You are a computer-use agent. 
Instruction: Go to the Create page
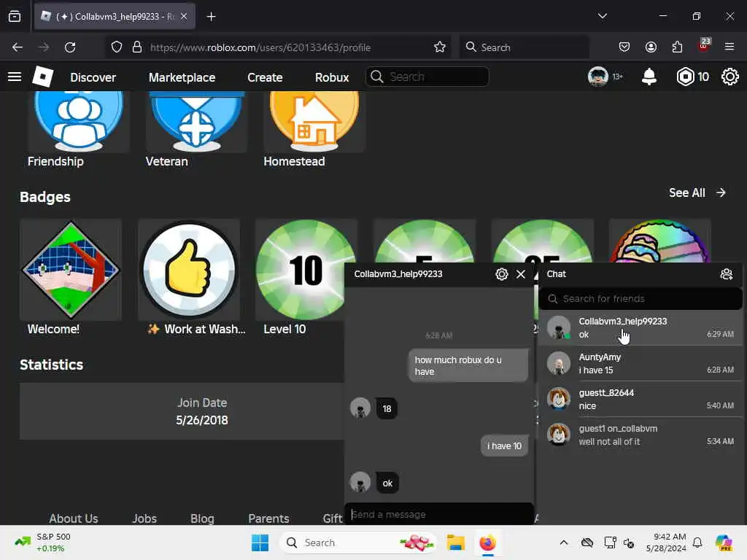click(x=265, y=77)
